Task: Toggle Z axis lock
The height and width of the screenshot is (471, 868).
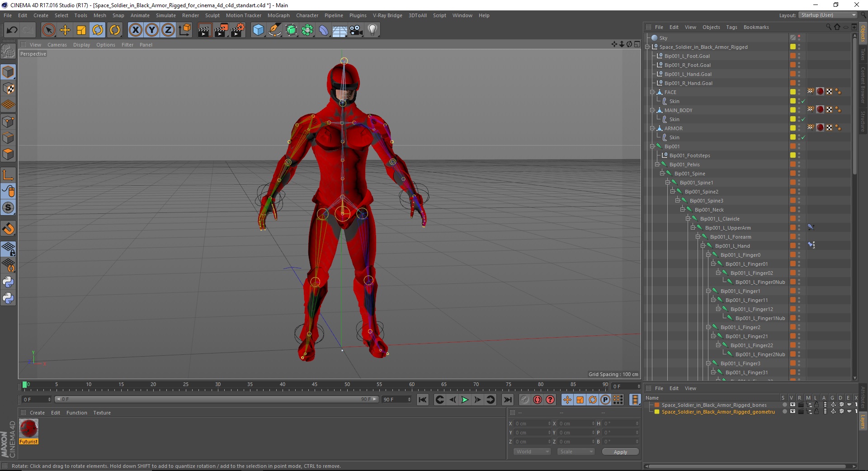Action: pyautogui.click(x=168, y=30)
